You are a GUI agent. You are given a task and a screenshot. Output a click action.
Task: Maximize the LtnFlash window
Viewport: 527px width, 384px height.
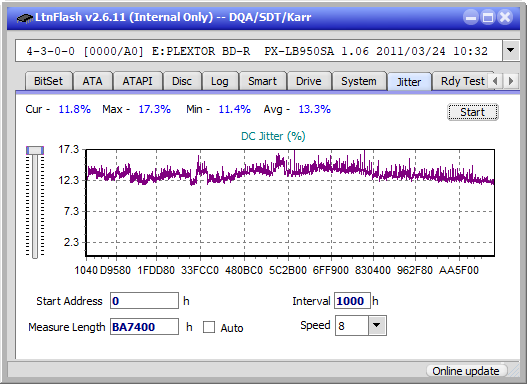click(488, 17)
